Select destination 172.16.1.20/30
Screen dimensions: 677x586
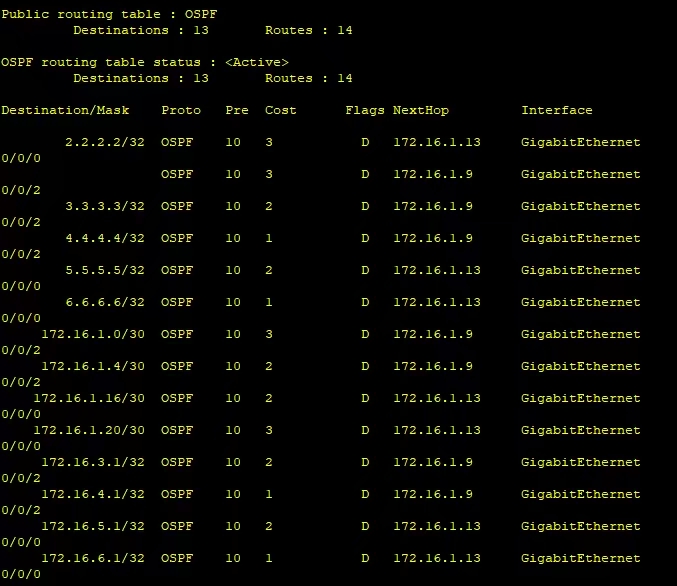click(x=89, y=430)
